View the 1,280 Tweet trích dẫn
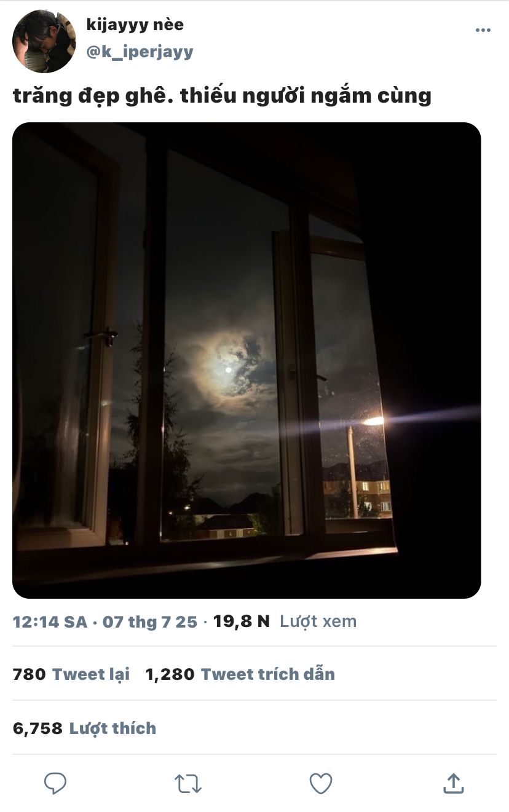 [240, 674]
